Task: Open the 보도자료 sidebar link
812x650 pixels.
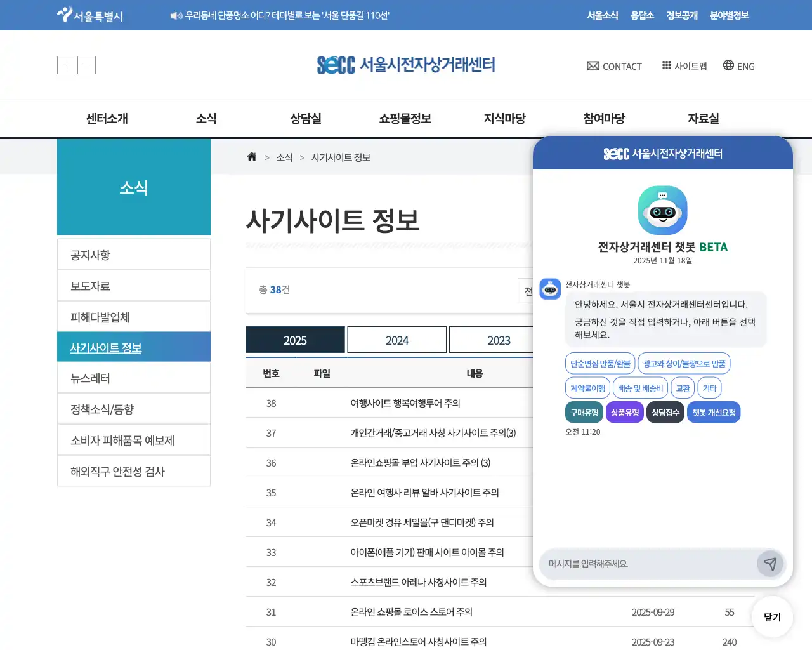Action: [x=89, y=286]
